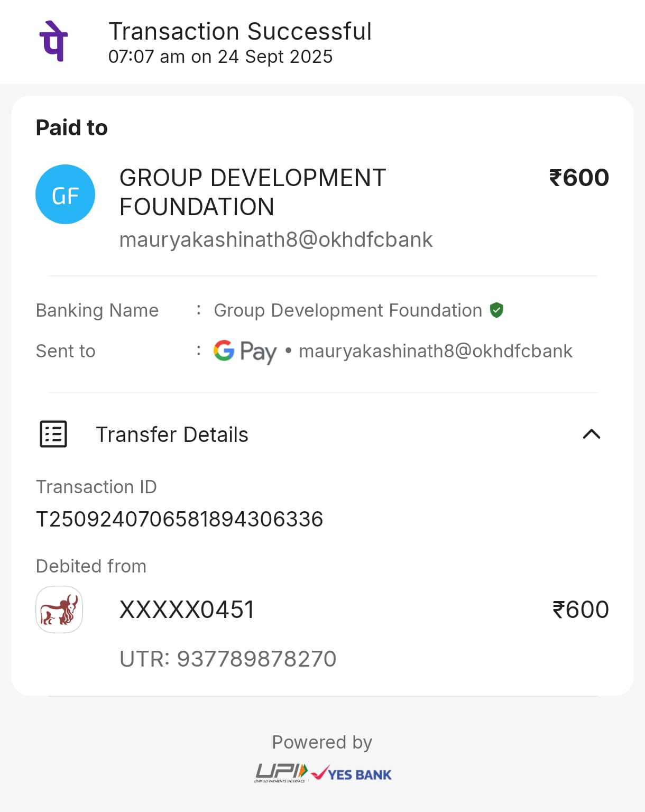
Task: Tap the PhonePe logo icon
Action: (x=53, y=41)
